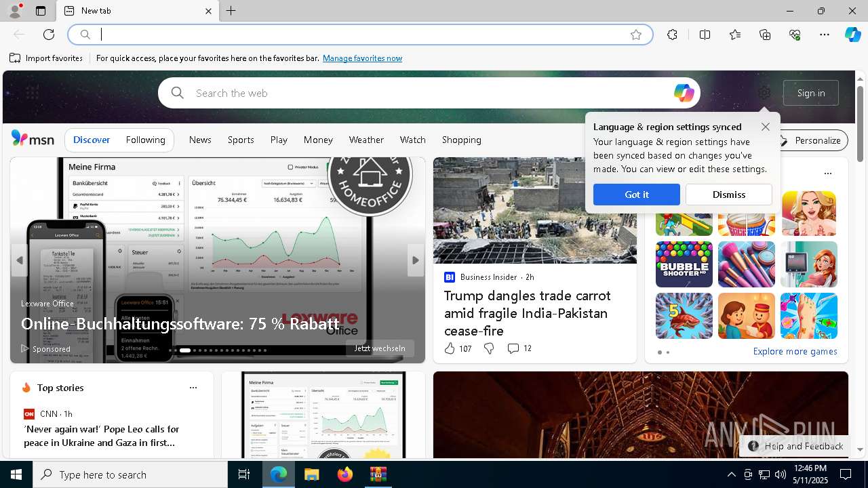
Task: Open the Shopping menu item
Action: point(461,140)
